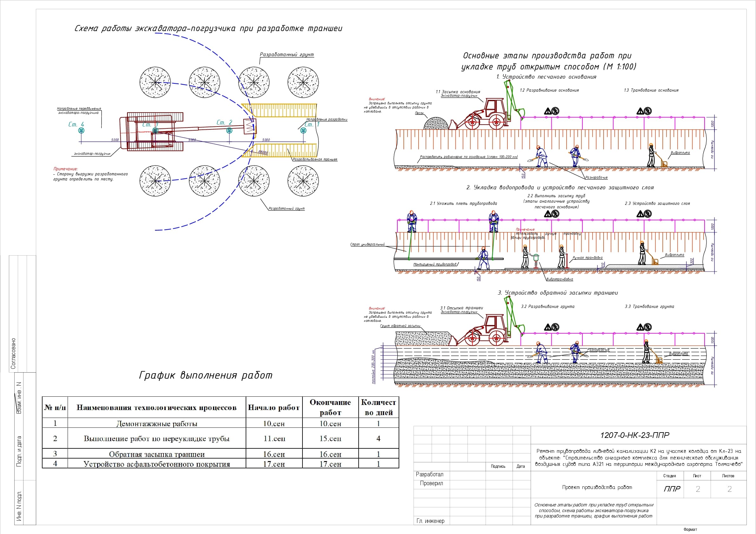This screenshot has height=534, width=756.
Task: Click the 'Основные этапы производства работ' heading
Action: point(548,61)
